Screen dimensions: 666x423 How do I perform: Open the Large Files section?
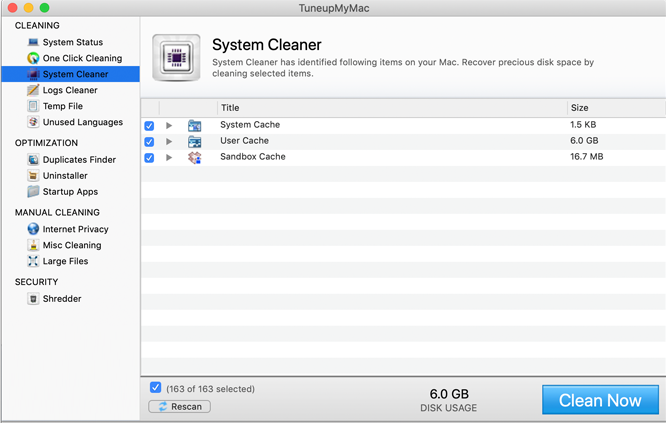[x=65, y=261]
